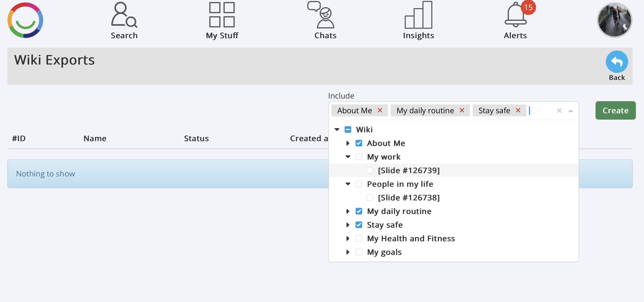
Task: Close the Include dropdown with up arrow
Action: [570, 111]
